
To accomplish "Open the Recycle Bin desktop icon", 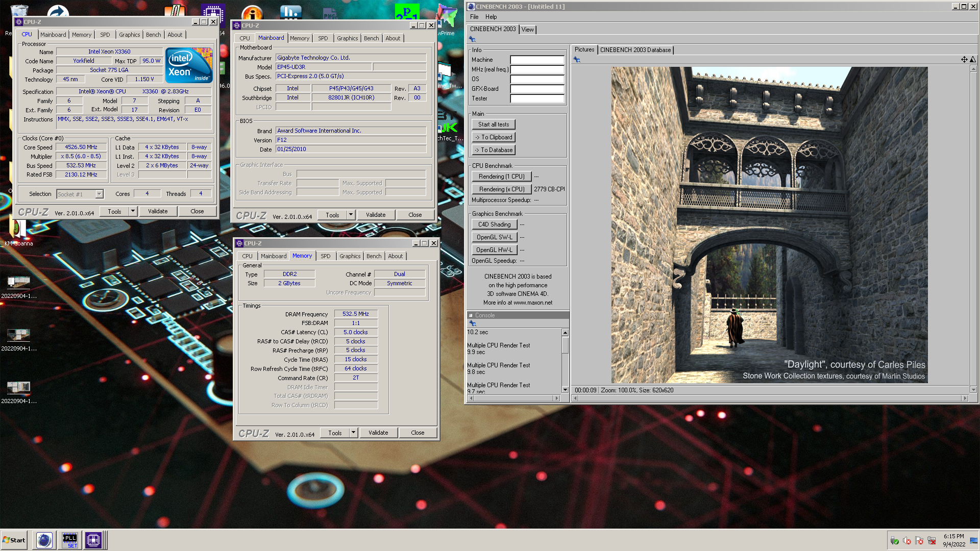I will [18, 10].
